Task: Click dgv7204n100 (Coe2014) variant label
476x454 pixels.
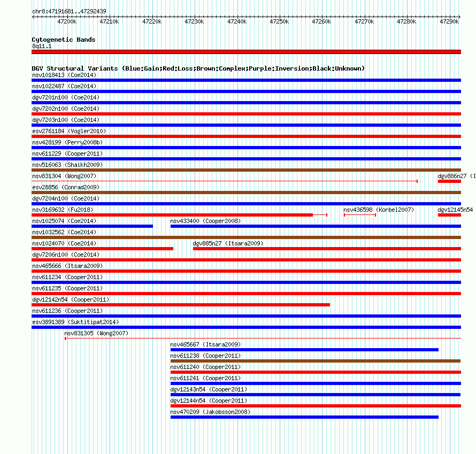Action: [66, 198]
